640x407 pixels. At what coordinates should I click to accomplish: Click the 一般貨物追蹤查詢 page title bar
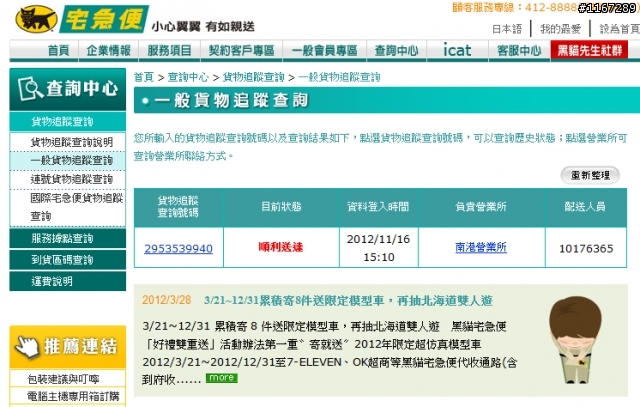(x=387, y=100)
